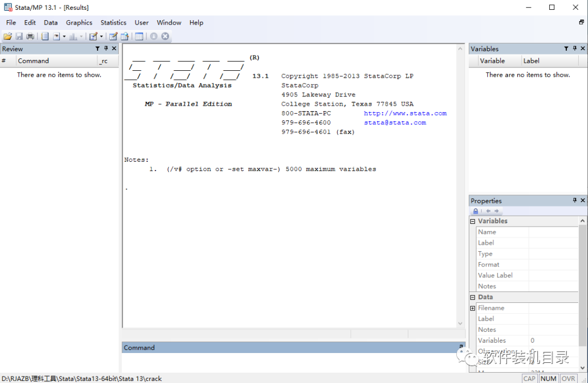Pin the Variables panel
The width and height of the screenshot is (588, 383).
click(x=575, y=48)
